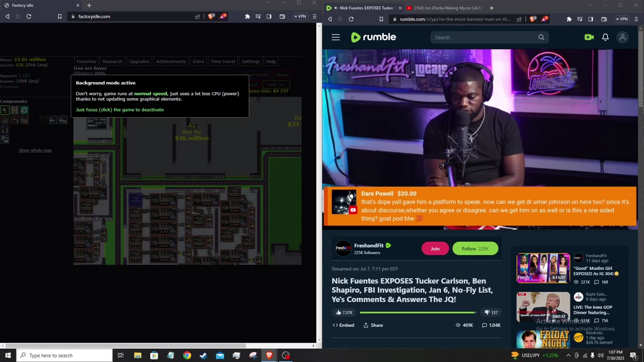Reload the rumble.com page

[351, 19]
